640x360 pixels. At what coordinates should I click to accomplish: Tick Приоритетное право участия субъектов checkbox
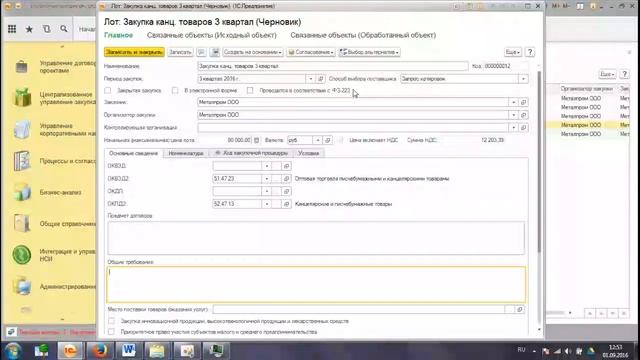(111, 332)
